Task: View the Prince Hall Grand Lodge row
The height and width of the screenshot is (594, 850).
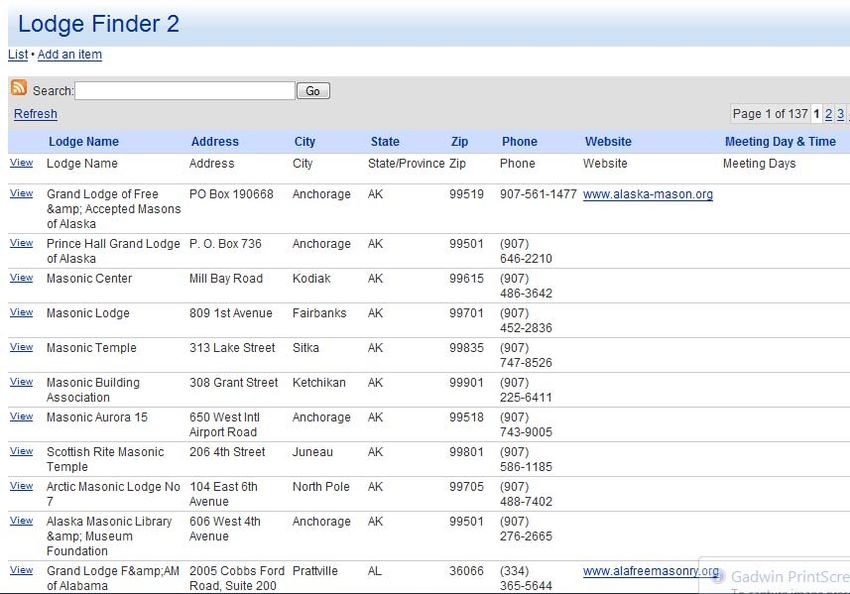Action: point(21,243)
